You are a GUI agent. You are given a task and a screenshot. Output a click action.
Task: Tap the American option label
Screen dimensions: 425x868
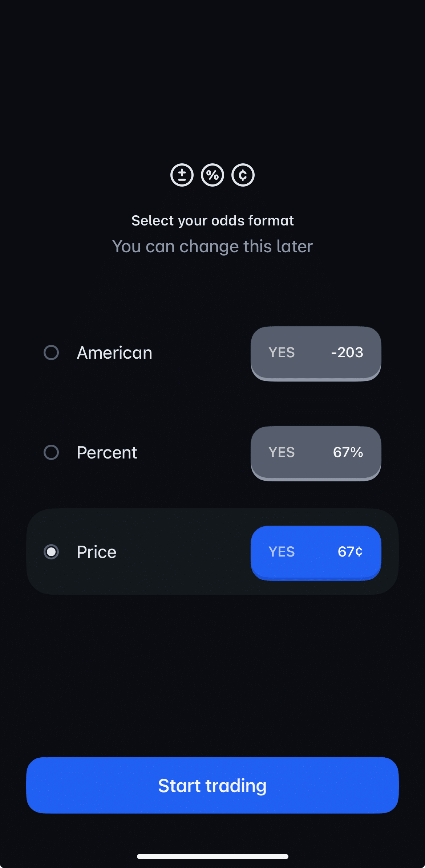click(114, 353)
